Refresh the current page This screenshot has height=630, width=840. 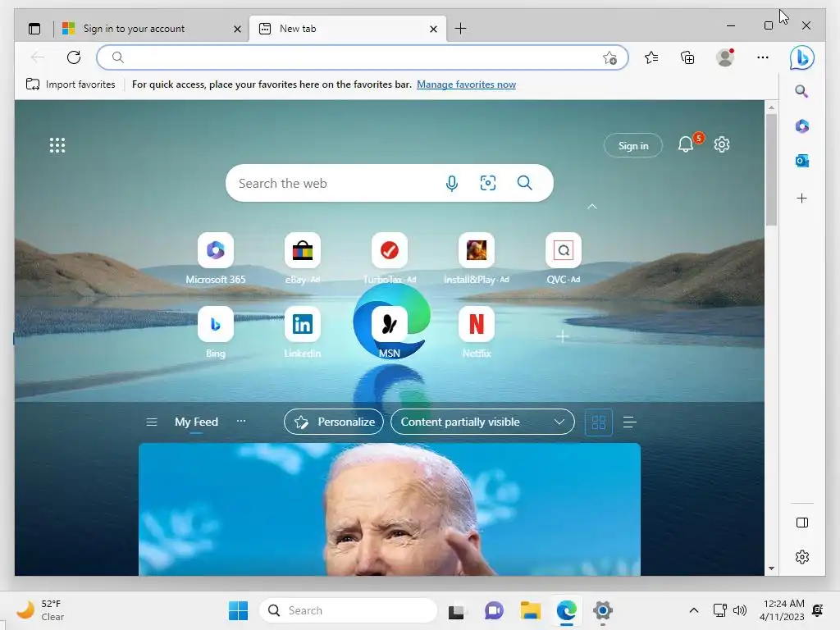point(74,57)
